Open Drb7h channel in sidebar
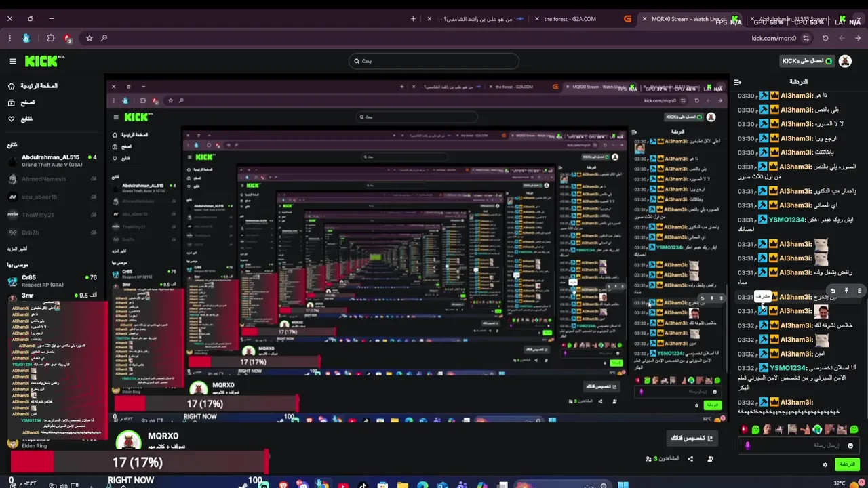 [52, 232]
